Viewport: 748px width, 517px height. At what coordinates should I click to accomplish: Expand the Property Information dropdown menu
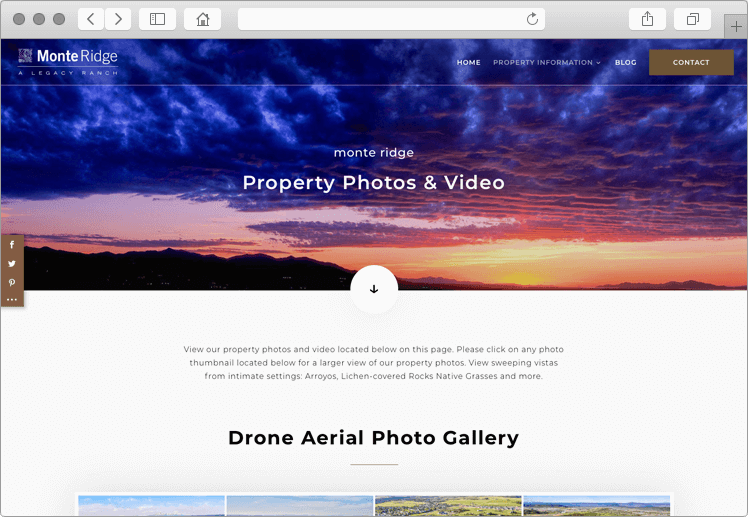tap(547, 62)
